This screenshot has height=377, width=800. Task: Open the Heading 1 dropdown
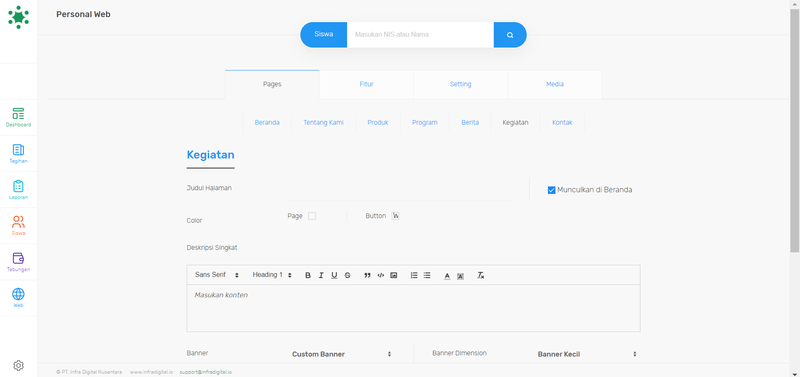point(272,275)
